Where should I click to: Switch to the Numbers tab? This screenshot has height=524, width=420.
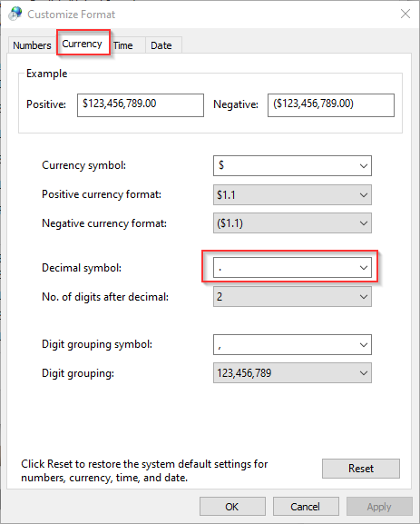(x=32, y=45)
